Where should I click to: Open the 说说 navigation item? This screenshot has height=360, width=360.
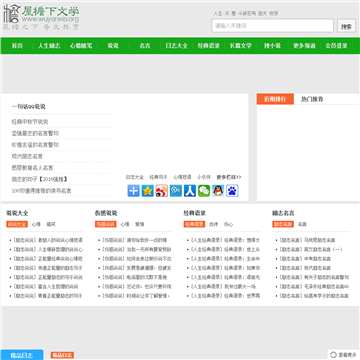pyautogui.click(x=113, y=46)
